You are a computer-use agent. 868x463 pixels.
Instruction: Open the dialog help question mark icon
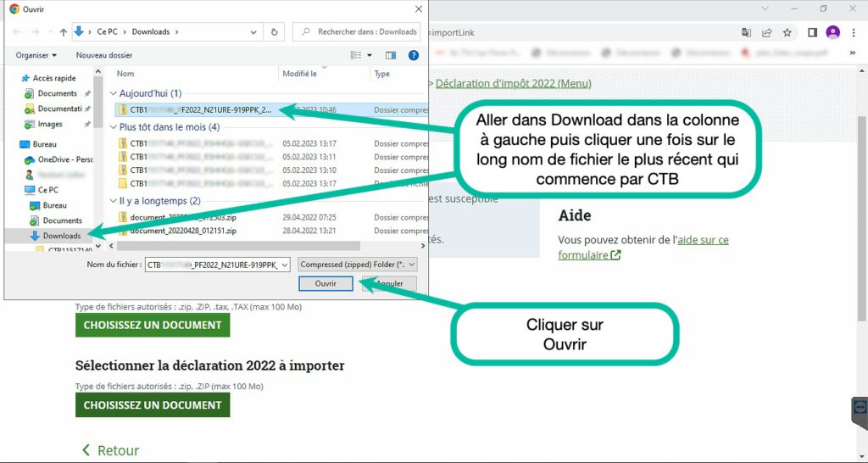pos(414,55)
